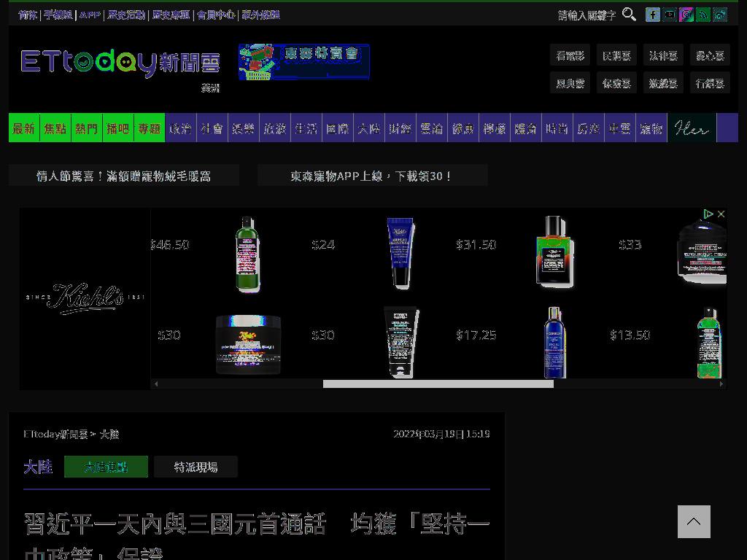Screen dimensions: 747x560
Task: Select 時尚 in navigation bar
Action: tap(557, 128)
